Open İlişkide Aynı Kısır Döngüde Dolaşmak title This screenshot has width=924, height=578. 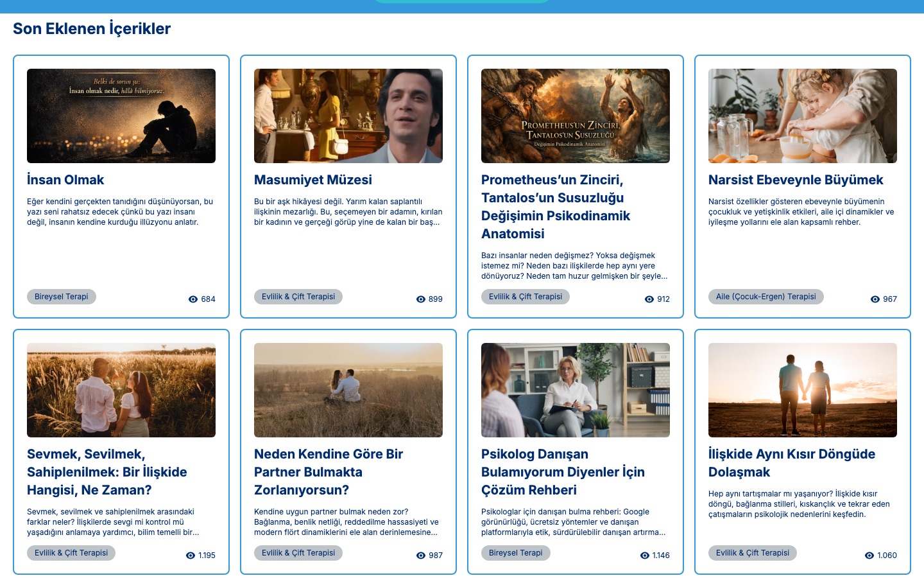(x=792, y=463)
